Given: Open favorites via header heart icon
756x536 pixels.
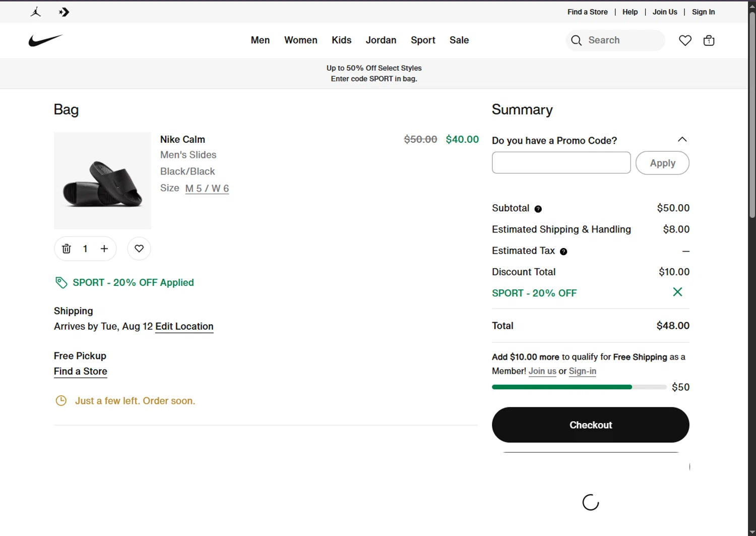Looking at the screenshot, I should click(x=685, y=40).
